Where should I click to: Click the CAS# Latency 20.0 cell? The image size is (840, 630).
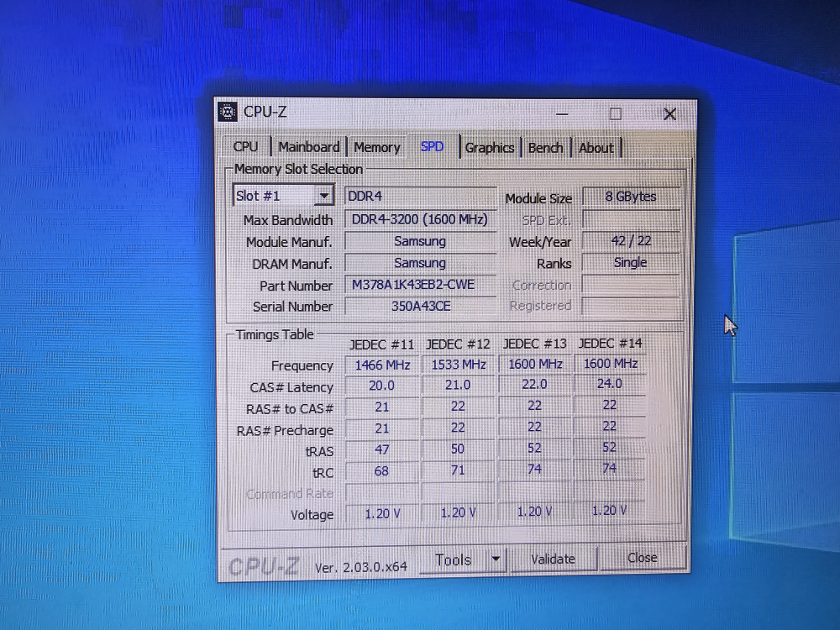coord(382,386)
